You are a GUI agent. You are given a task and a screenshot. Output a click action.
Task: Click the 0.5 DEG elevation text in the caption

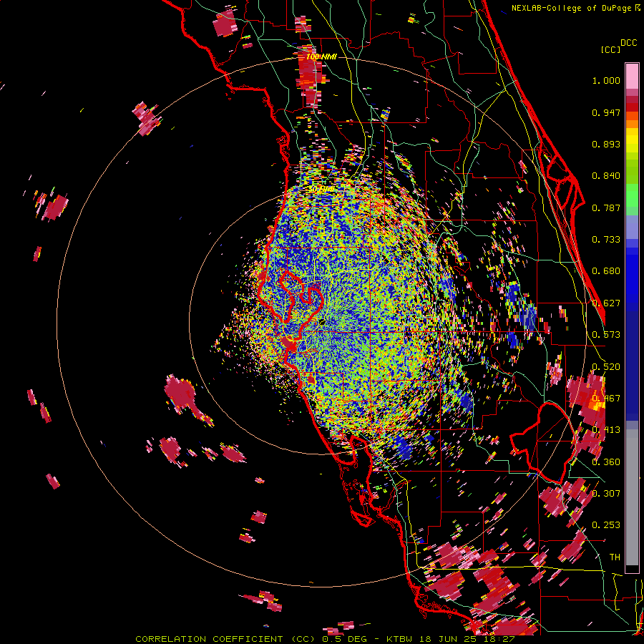pos(344,639)
